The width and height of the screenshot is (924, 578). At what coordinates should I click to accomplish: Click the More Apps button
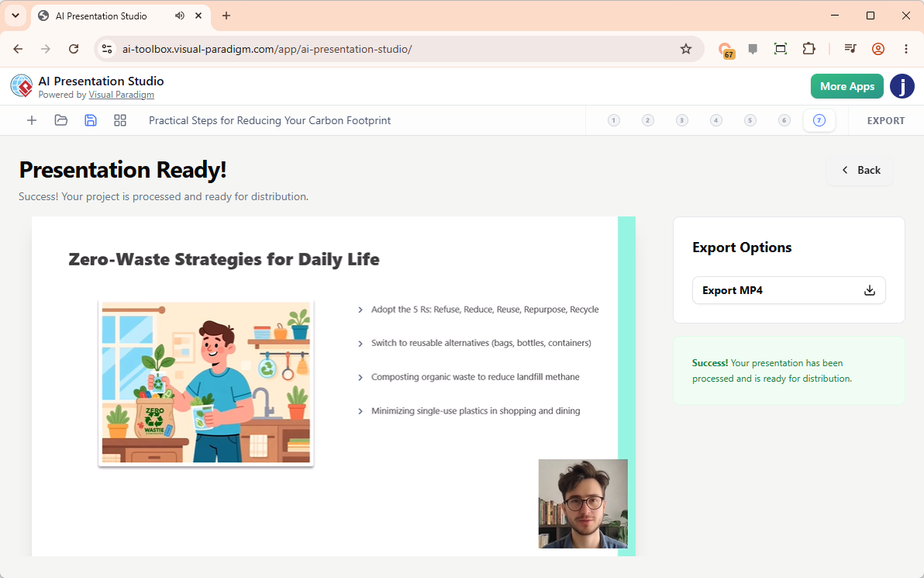pyautogui.click(x=846, y=86)
